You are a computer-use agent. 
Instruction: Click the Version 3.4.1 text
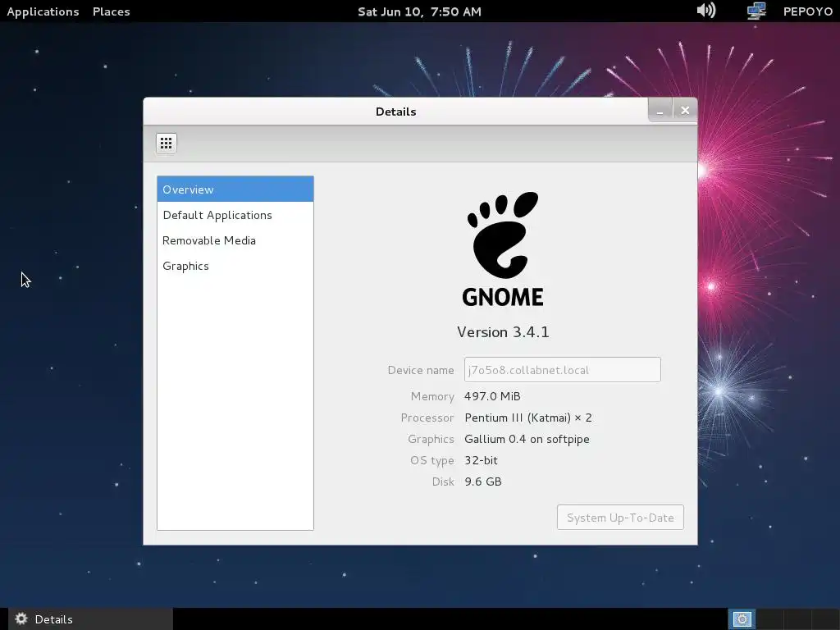[503, 332]
